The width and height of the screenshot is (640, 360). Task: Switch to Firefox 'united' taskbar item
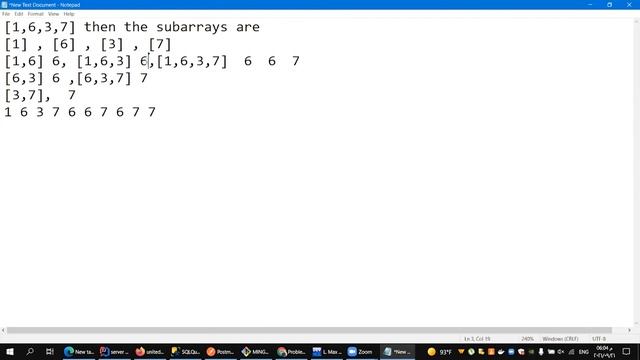149,351
